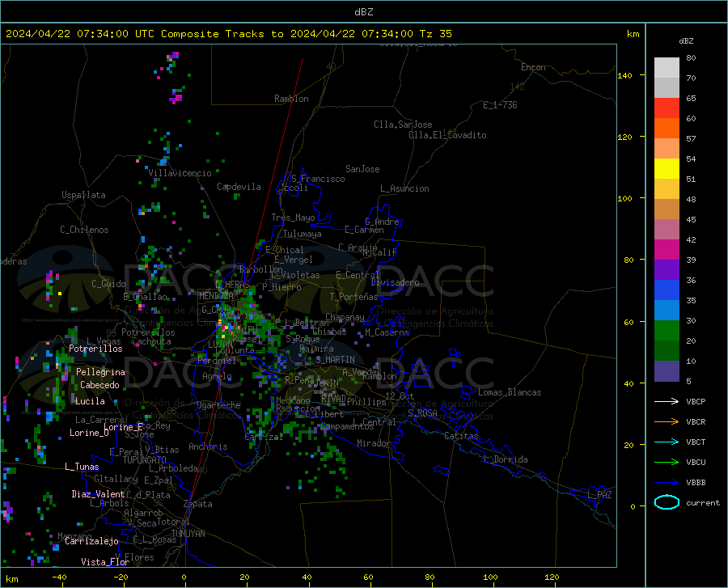Click the Villavicencio map label

pos(180,173)
